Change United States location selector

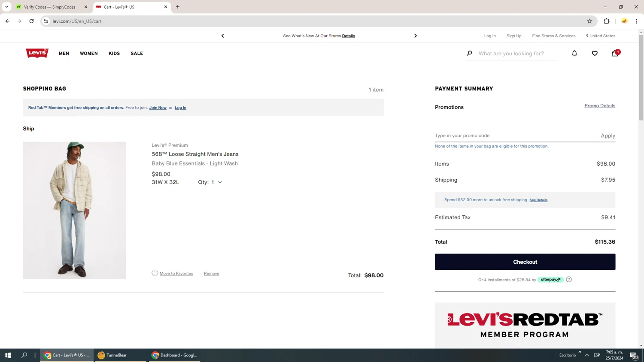pyautogui.click(x=601, y=36)
